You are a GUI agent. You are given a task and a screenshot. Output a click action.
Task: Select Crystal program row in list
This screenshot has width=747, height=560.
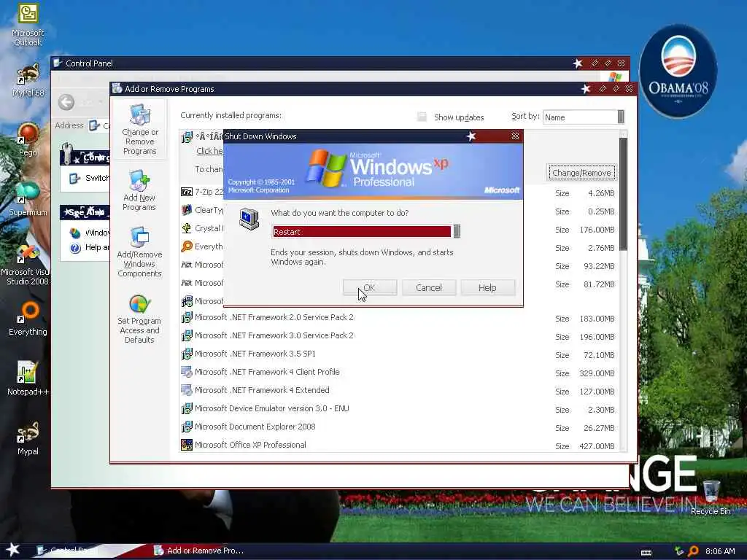[202, 228]
